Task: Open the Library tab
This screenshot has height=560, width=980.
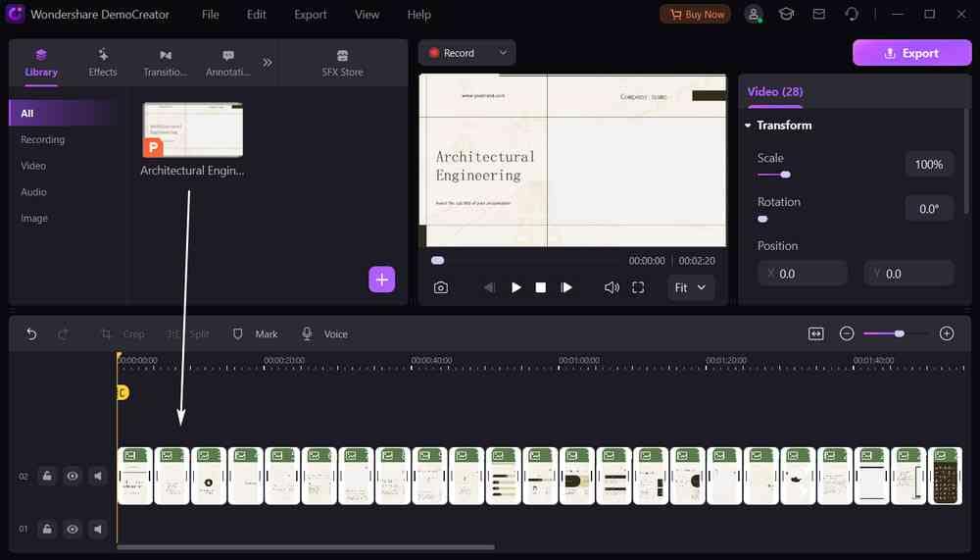Action: [41, 63]
